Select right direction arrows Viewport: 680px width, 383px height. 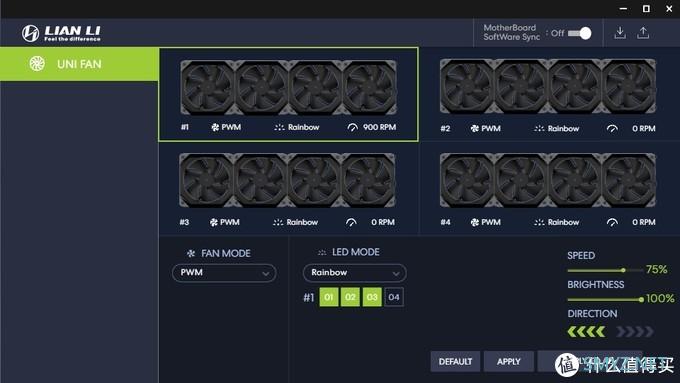click(x=635, y=332)
